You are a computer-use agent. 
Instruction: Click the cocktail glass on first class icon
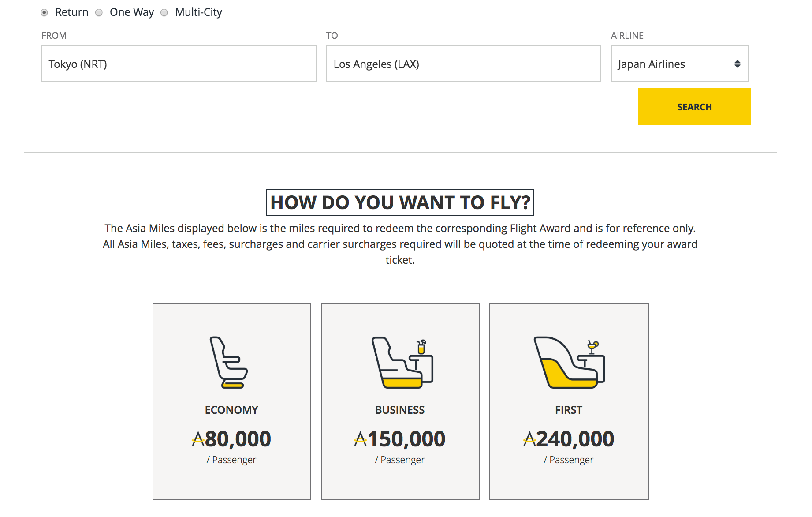coord(592,347)
